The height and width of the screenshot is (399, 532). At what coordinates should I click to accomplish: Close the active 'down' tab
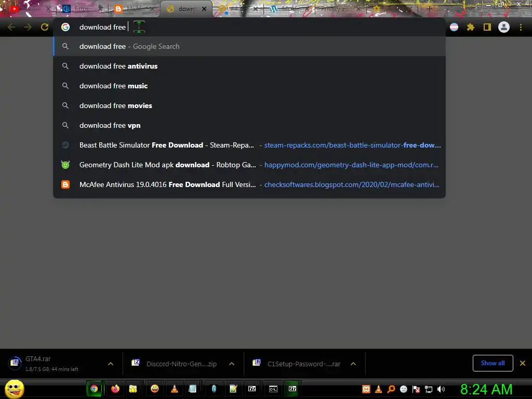204,9
